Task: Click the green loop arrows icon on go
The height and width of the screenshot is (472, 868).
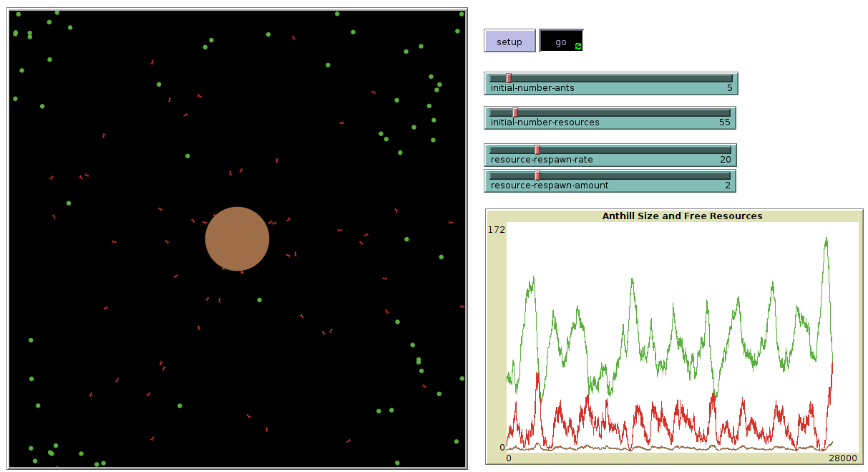Action: tap(578, 46)
